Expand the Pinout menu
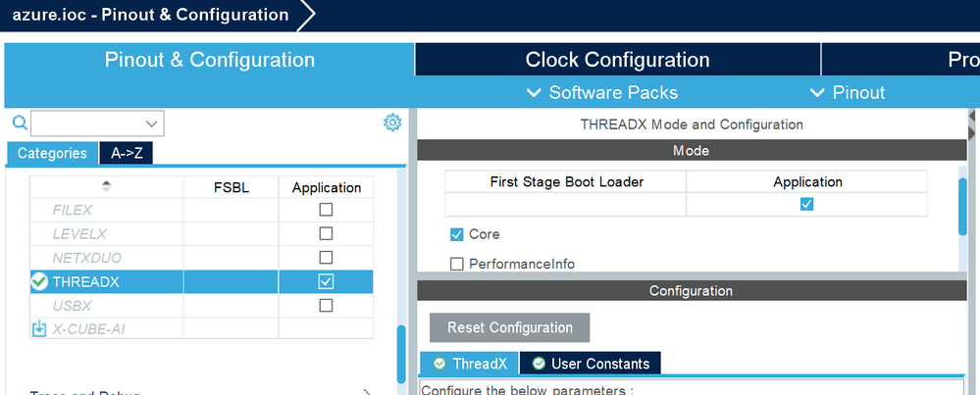Screen dimensions: 980x395 pos(848,92)
